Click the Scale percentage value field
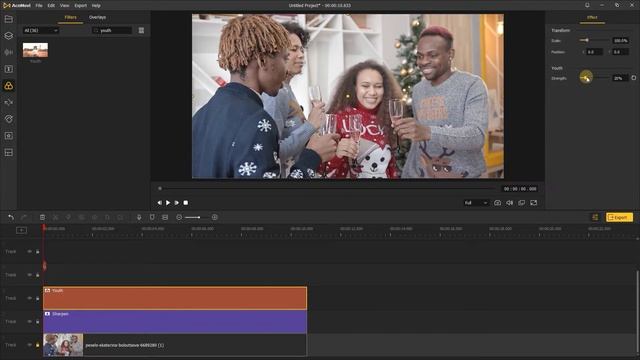This screenshot has height=360, width=640. click(x=620, y=40)
